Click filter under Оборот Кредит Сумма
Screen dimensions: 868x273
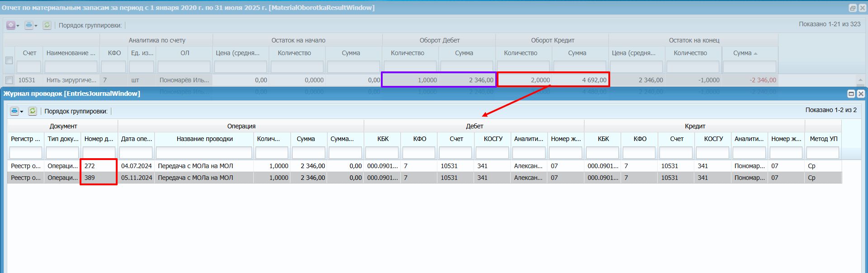[x=580, y=67]
